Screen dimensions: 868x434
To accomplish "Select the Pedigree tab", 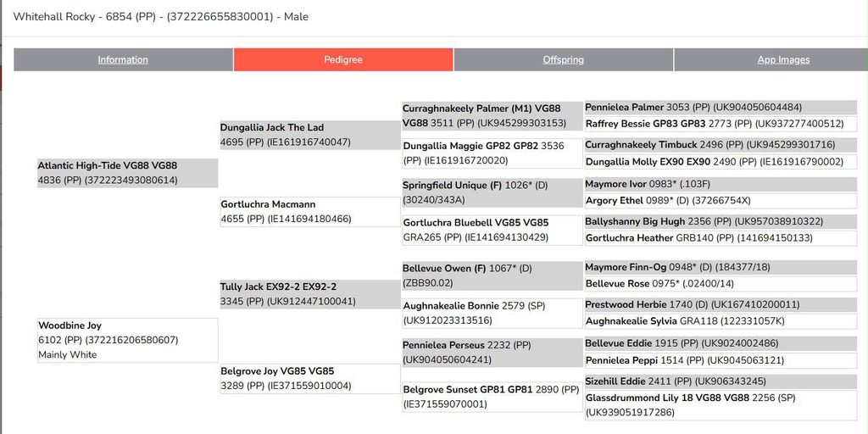I will [343, 60].
